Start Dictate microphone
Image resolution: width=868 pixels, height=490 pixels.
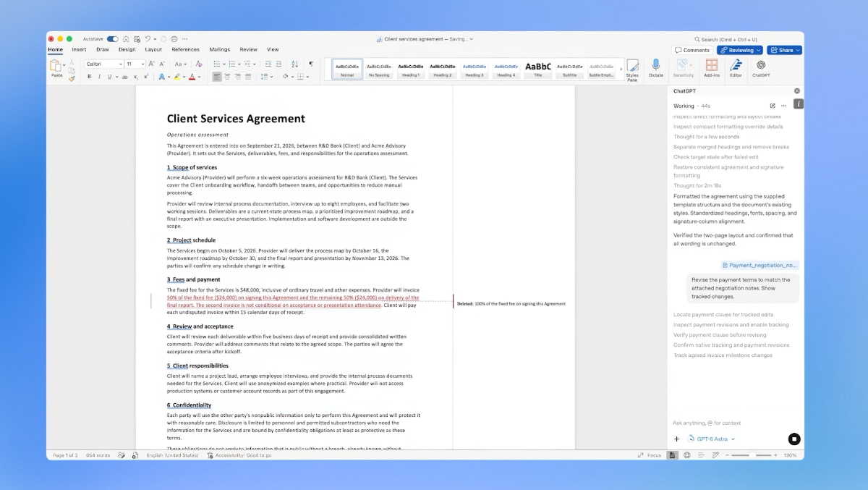(x=655, y=68)
